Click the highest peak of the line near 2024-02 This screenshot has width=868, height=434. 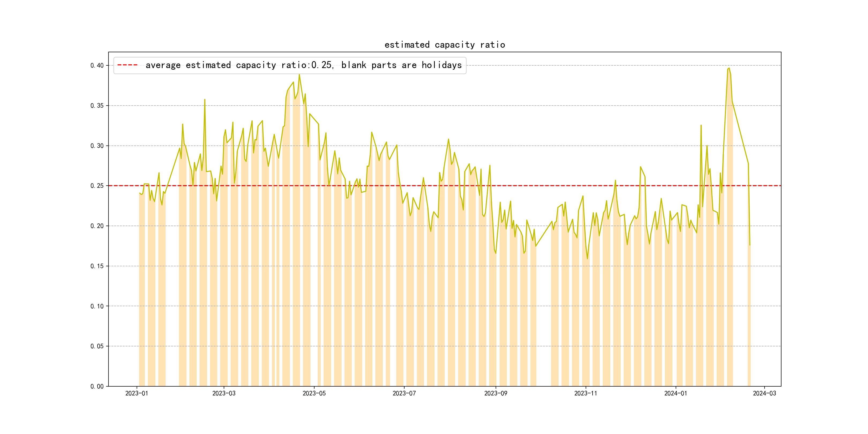tap(729, 68)
